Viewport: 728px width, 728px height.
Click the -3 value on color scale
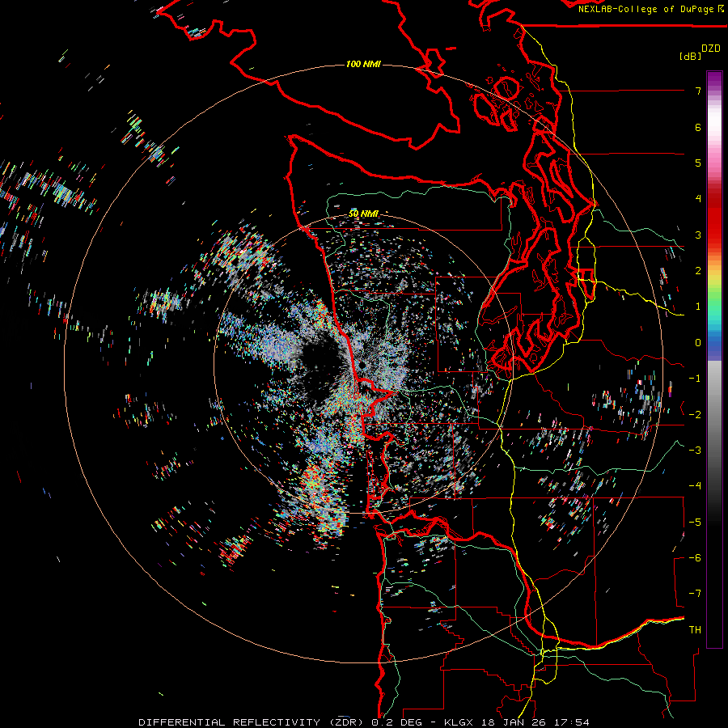[695, 451]
